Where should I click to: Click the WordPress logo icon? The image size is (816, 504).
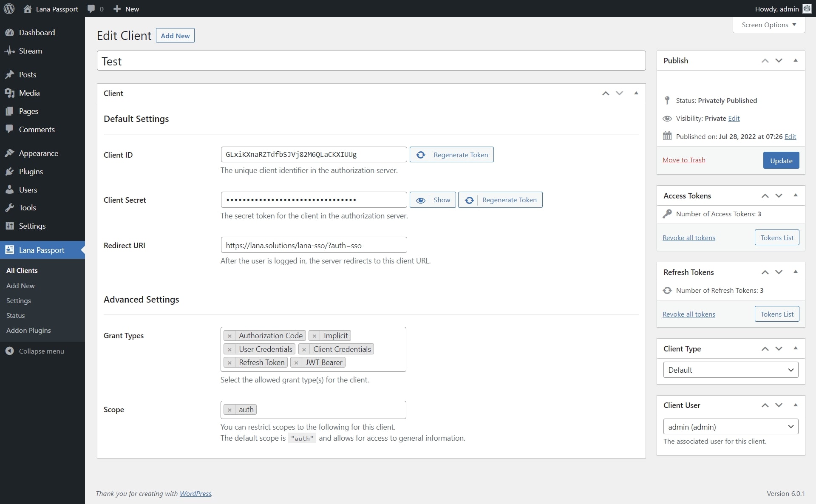point(9,8)
